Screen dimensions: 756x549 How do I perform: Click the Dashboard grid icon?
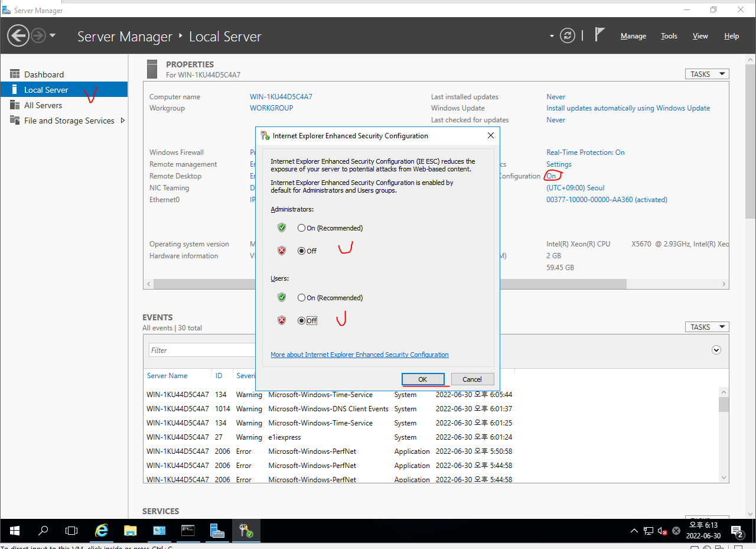click(x=15, y=74)
